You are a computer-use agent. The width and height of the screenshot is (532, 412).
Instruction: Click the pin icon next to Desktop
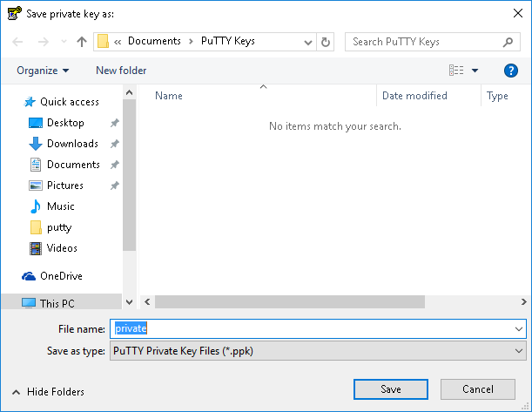[x=115, y=123]
